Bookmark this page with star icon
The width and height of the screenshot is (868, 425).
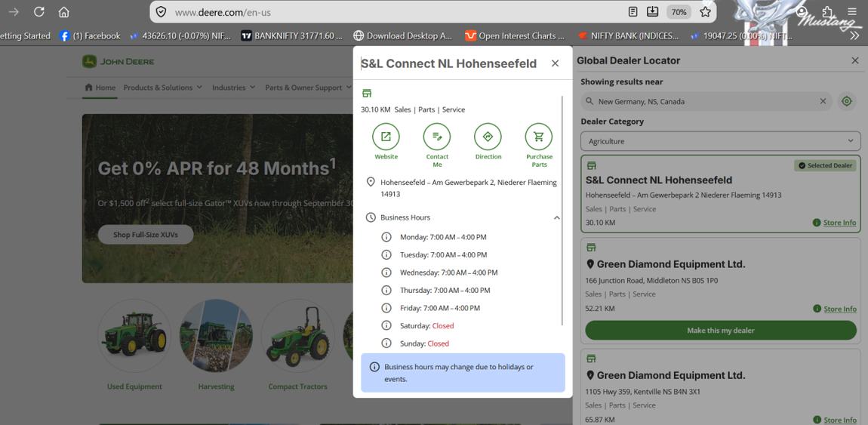click(705, 11)
